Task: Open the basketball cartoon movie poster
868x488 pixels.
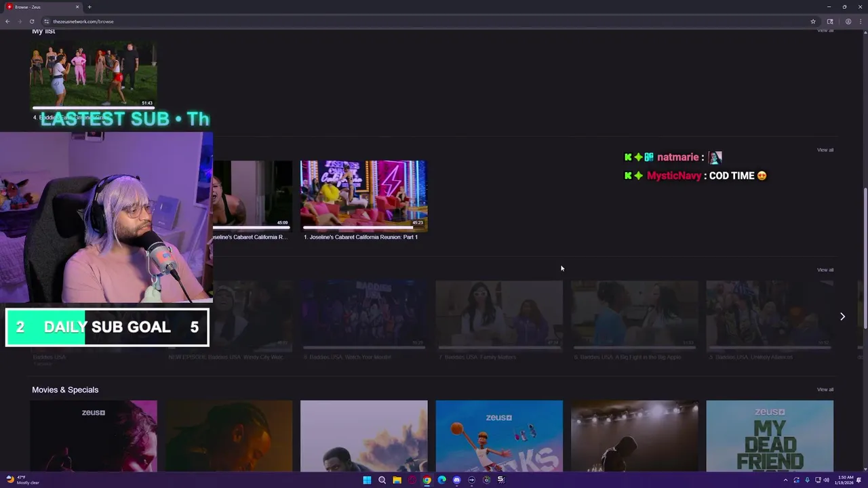Action: 499,436
